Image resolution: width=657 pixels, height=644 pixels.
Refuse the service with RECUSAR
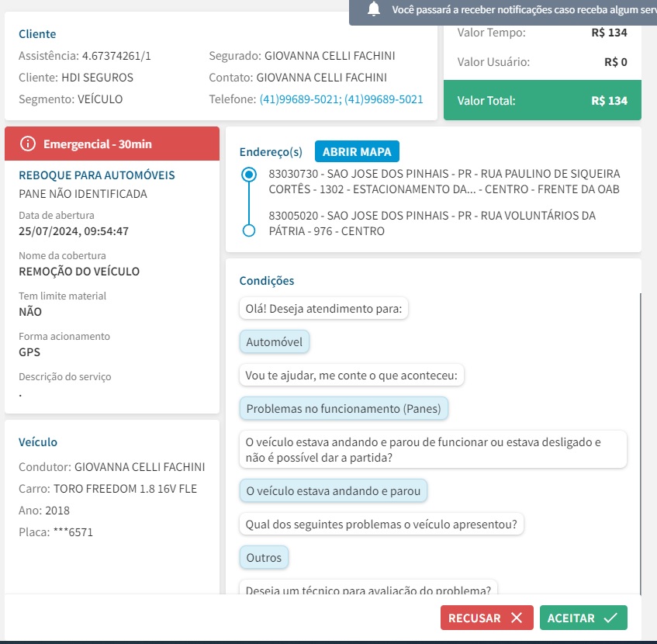pos(487,618)
